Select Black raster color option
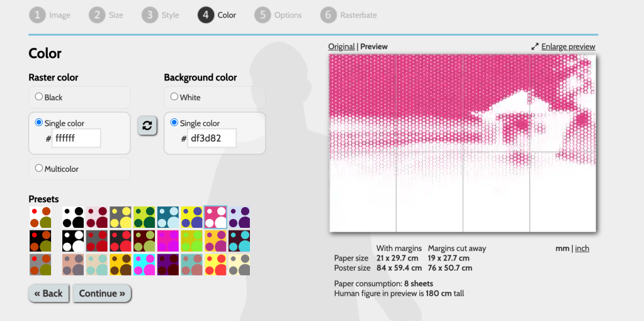The height and width of the screenshot is (321, 644). click(x=39, y=97)
